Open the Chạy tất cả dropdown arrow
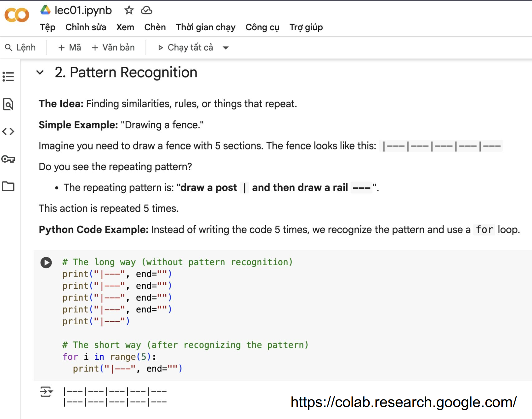The width and height of the screenshot is (532, 419). click(226, 47)
